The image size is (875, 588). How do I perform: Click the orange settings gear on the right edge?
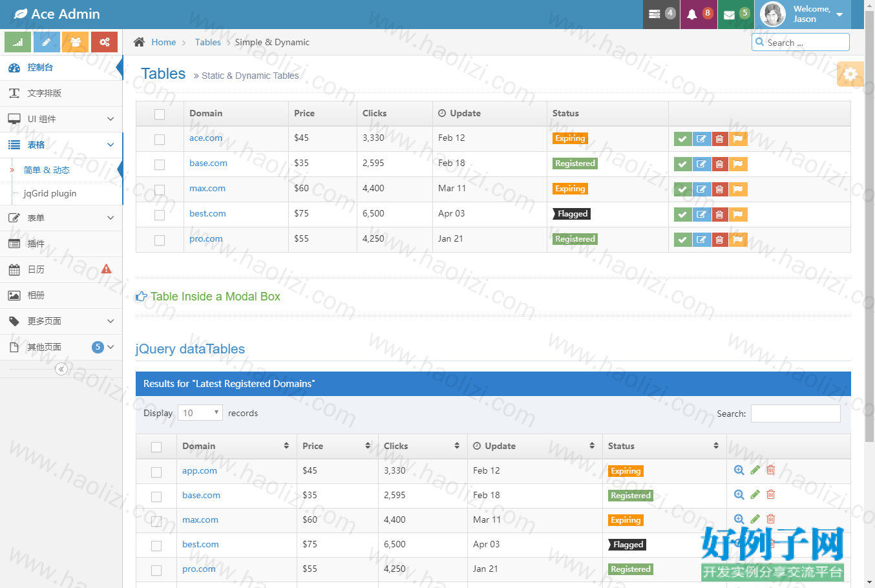[850, 74]
